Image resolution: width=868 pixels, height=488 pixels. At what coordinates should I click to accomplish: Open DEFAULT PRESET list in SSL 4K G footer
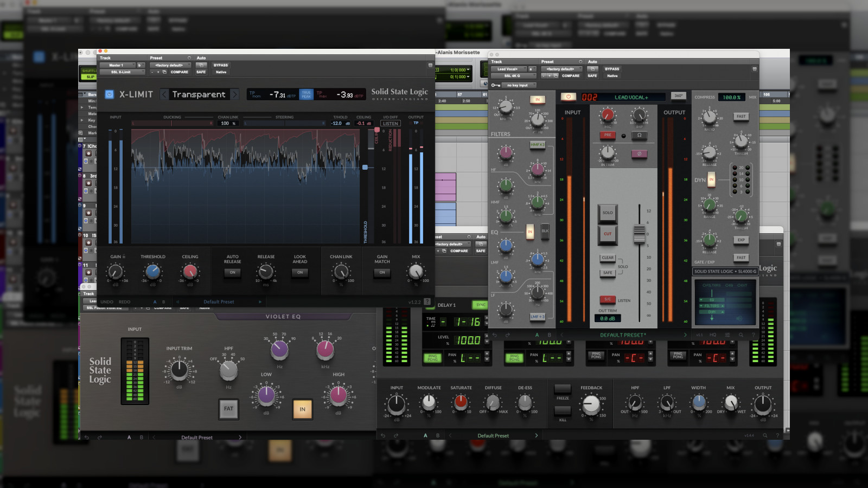pyautogui.click(x=623, y=335)
